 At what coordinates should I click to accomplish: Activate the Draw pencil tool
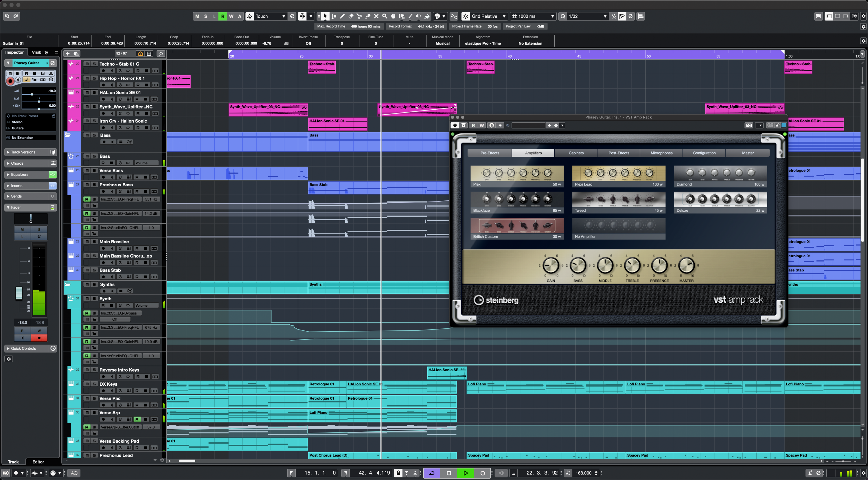pos(342,16)
